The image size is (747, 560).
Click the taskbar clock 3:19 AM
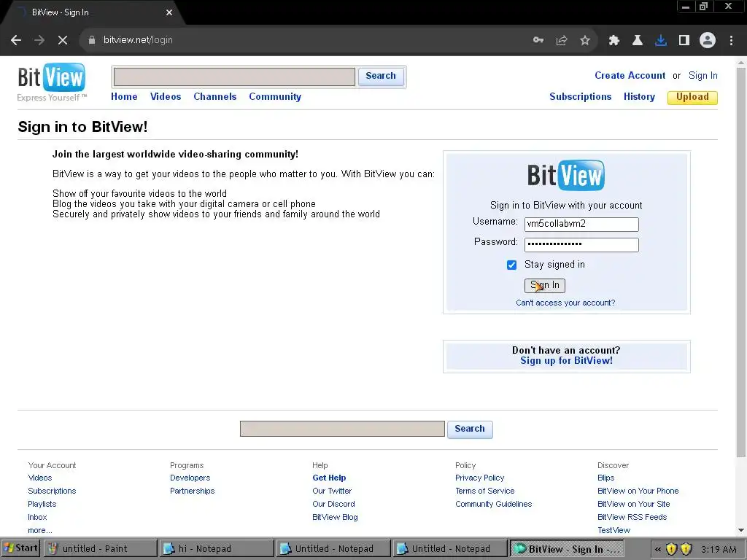[x=719, y=550]
